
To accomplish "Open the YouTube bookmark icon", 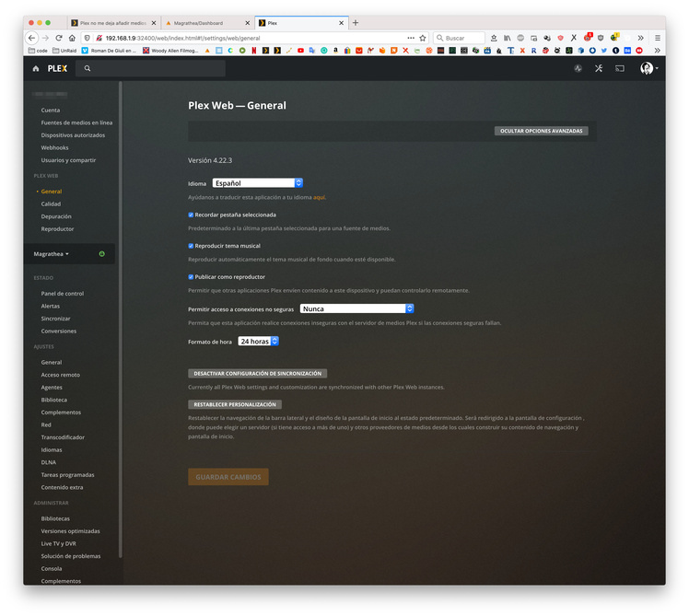I will pos(300,51).
